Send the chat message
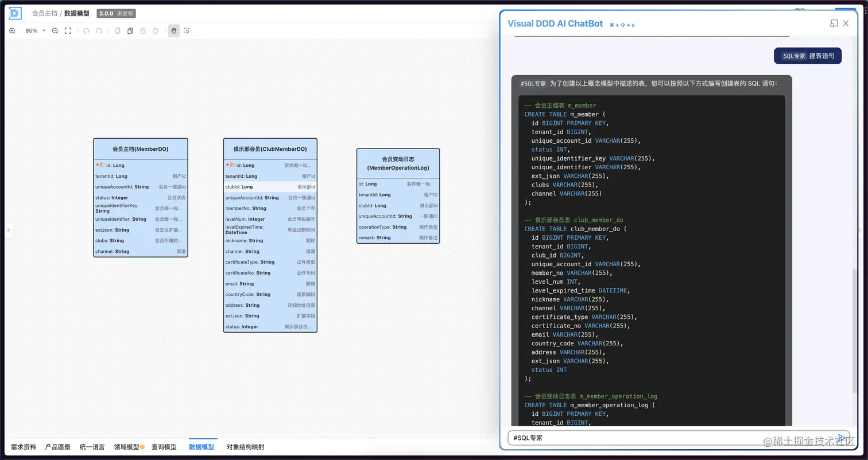This screenshot has height=460, width=868. [x=841, y=438]
